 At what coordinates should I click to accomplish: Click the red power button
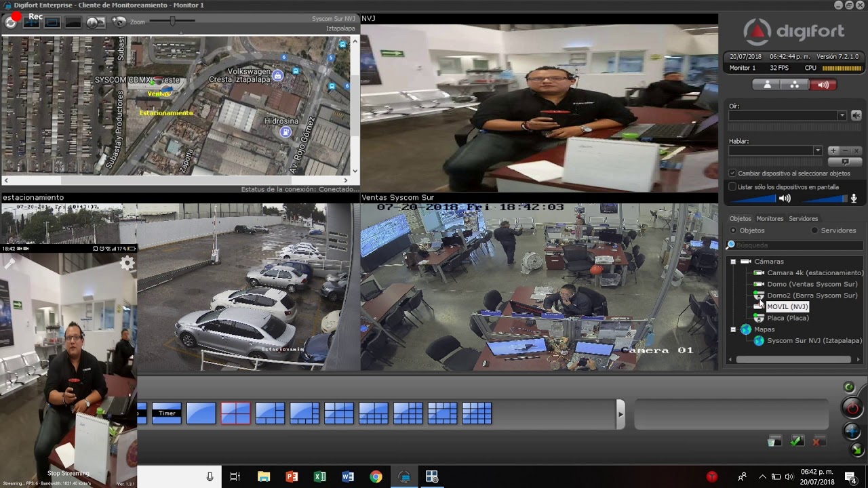[x=852, y=408]
